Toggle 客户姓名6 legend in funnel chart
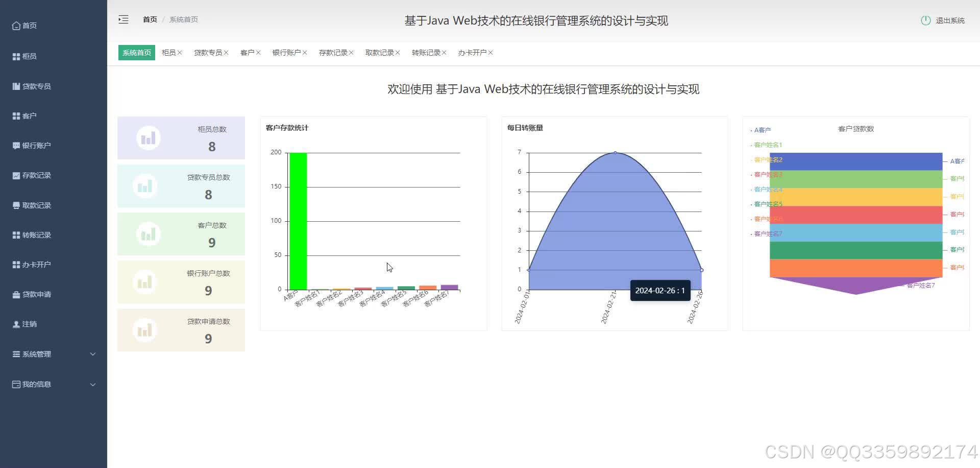This screenshot has width=980, height=468. (x=766, y=219)
